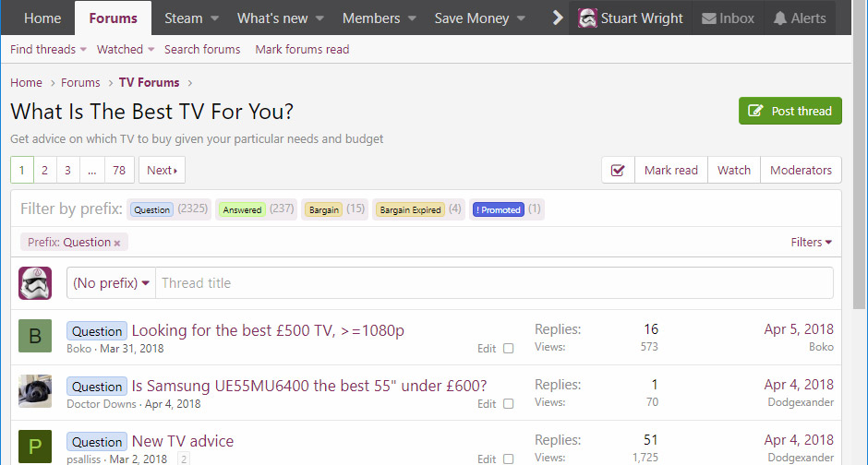Screen dimensions: 868x465
Task: Tick the checkbox for the £500 TV thread
Action: click(x=508, y=349)
